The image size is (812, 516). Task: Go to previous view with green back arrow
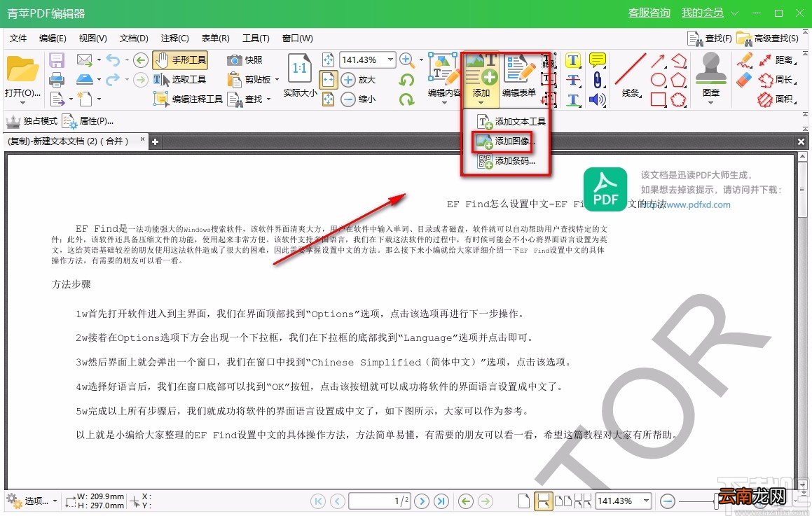click(140, 60)
